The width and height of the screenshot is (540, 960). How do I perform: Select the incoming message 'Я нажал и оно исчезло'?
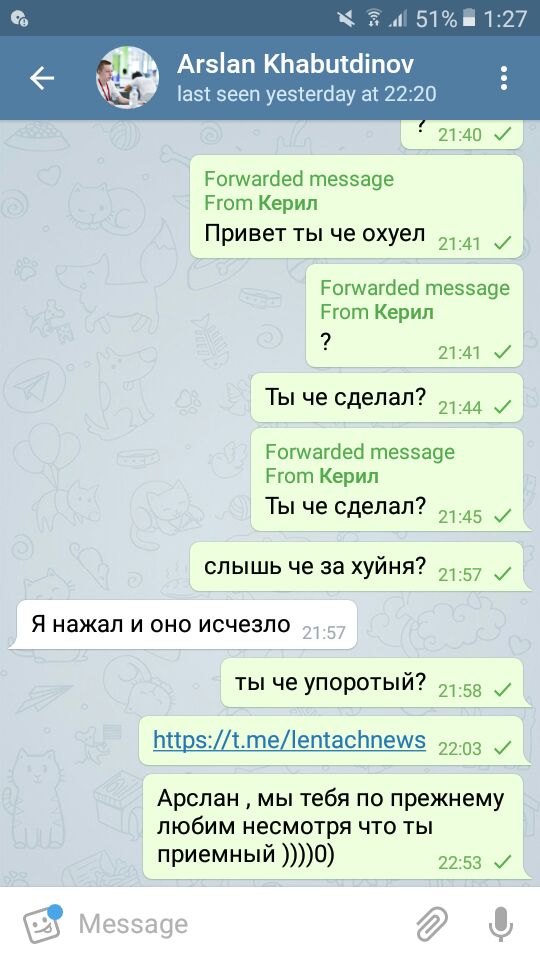(182, 624)
